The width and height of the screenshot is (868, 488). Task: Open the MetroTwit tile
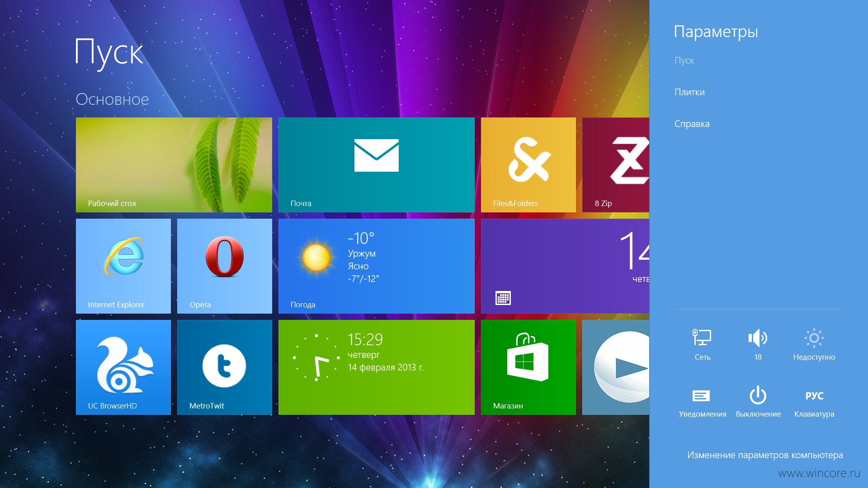pyautogui.click(x=225, y=367)
